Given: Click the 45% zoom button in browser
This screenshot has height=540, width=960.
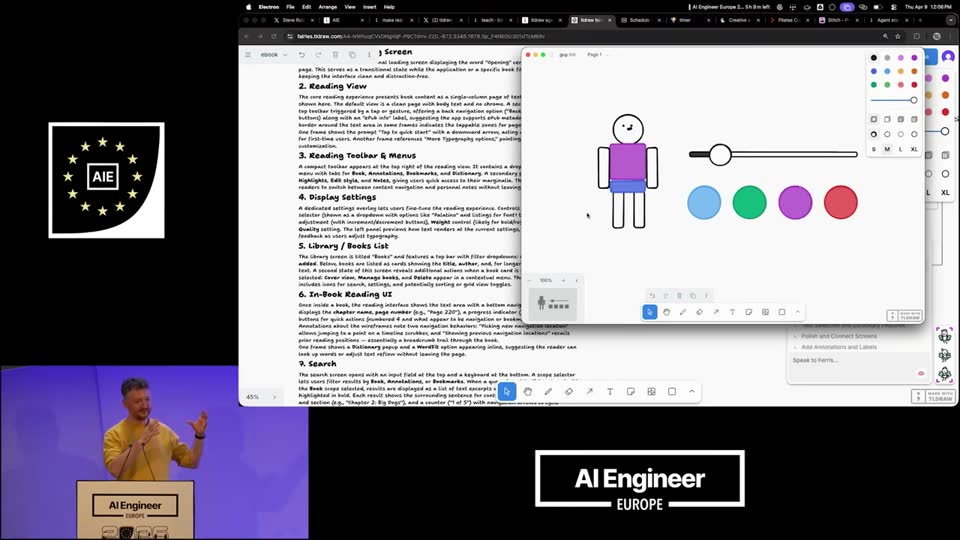Looking at the screenshot, I should point(253,397).
